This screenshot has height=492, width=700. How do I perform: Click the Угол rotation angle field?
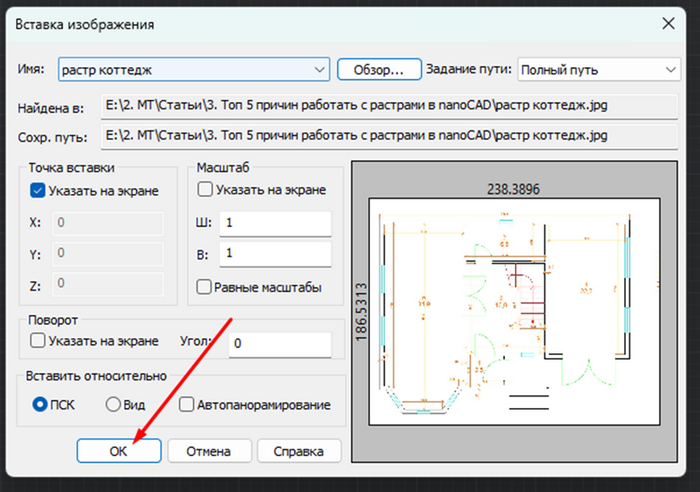(279, 343)
